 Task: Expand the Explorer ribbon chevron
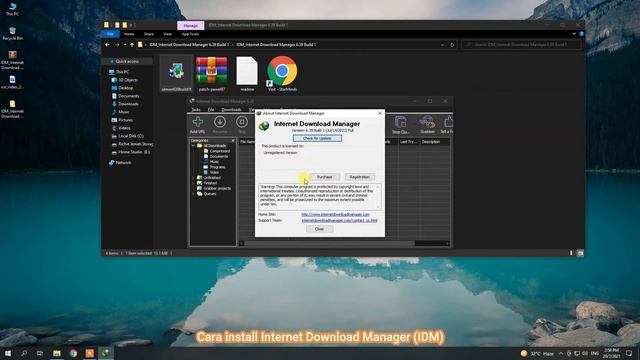coord(574,34)
